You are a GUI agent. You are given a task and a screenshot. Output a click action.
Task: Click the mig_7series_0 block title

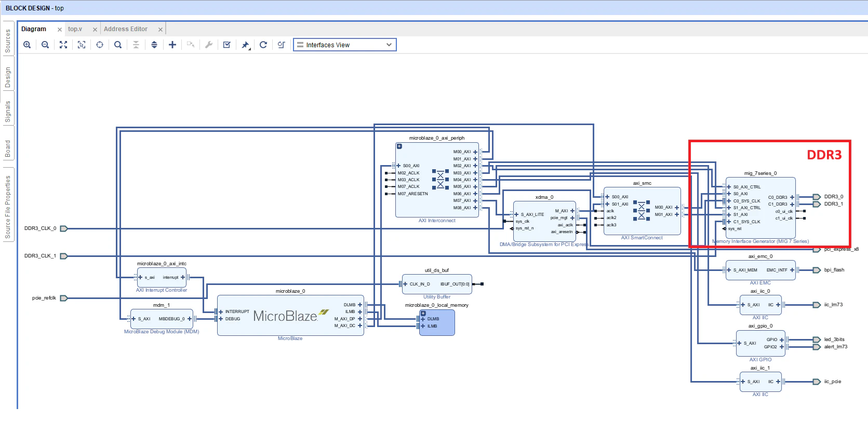click(x=760, y=173)
